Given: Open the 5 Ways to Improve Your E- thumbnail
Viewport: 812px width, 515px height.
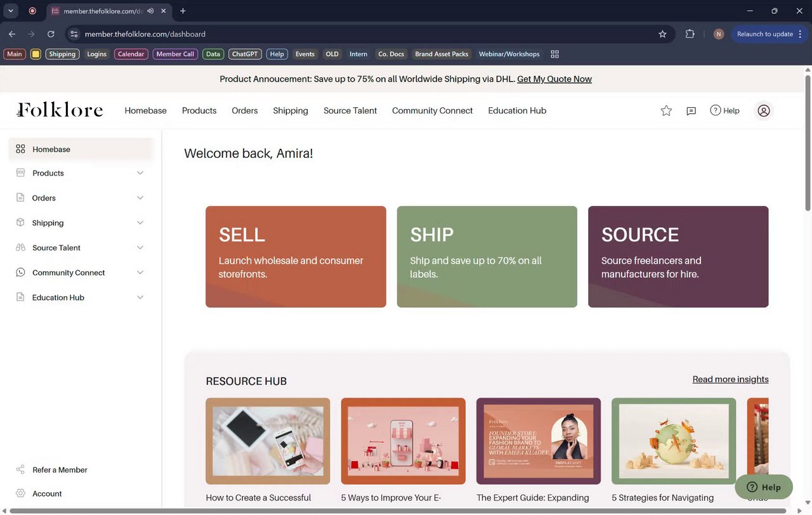Looking at the screenshot, I should click(403, 441).
